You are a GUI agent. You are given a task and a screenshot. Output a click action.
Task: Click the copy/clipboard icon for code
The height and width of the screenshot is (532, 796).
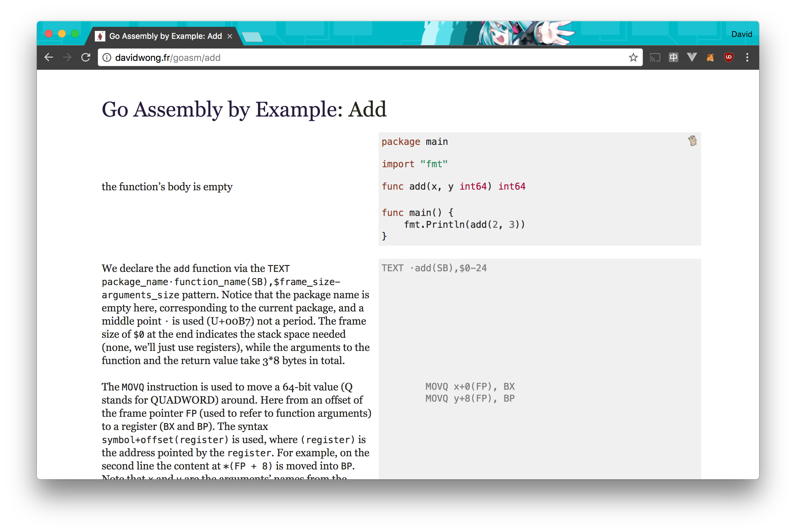coord(692,141)
